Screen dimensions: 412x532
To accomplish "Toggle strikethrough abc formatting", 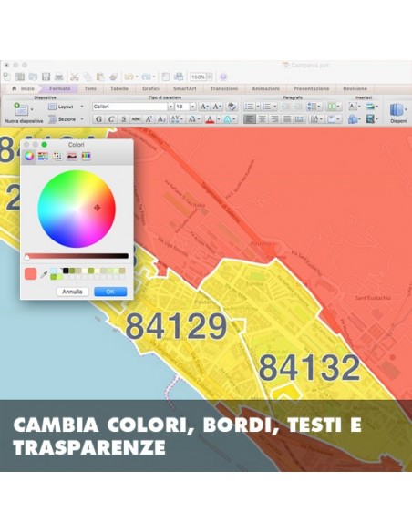I will coord(136,119).
